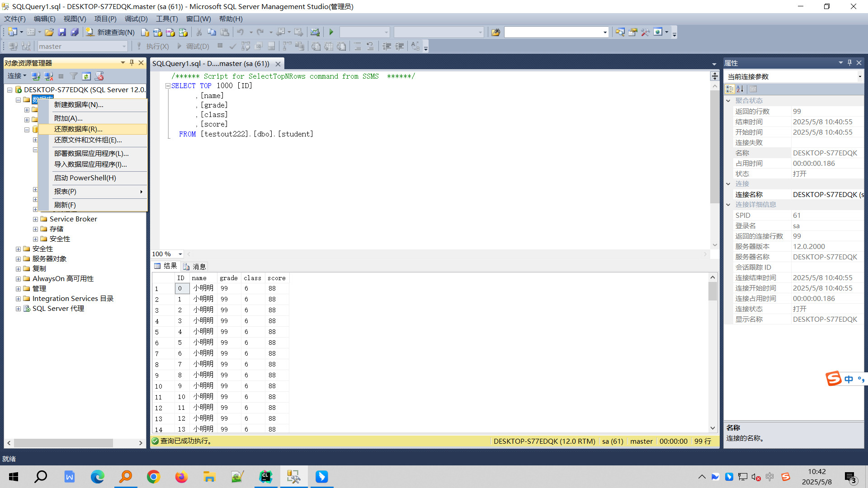Select 还原数据库(R)... from context menu
868x488 pixels.
tap(78, 129)
